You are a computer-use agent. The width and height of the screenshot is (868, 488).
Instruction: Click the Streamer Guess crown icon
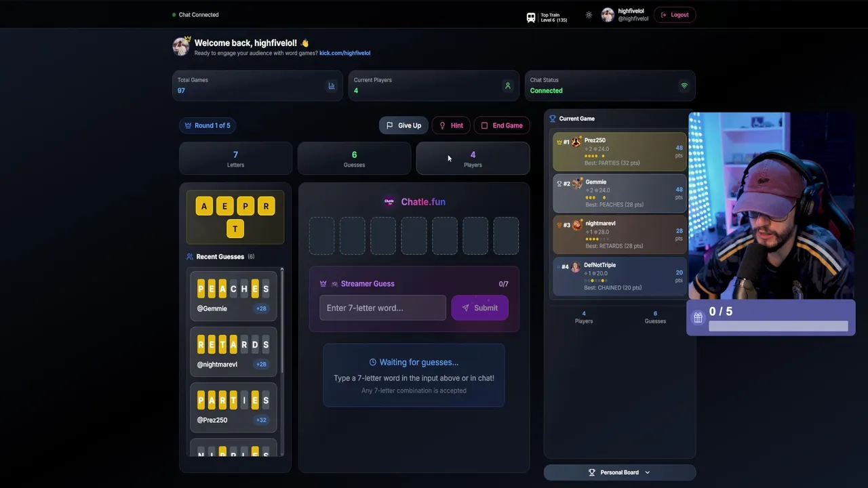[323, 284]
